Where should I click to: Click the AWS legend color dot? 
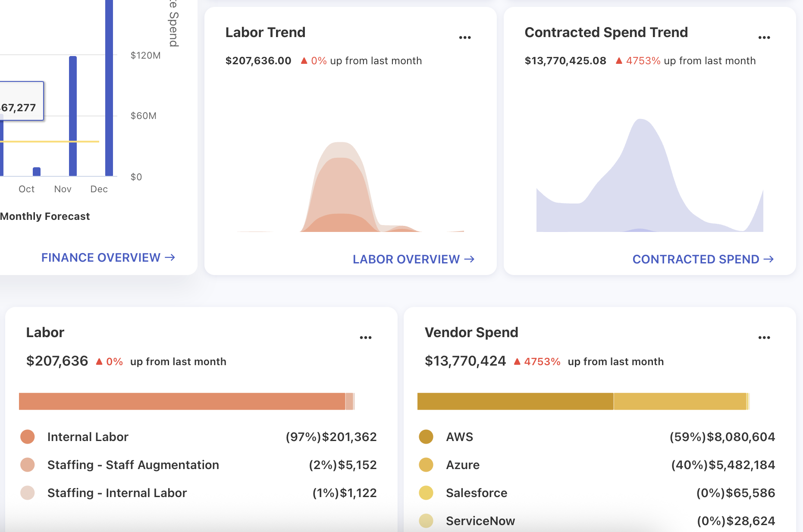click(426, 437)
